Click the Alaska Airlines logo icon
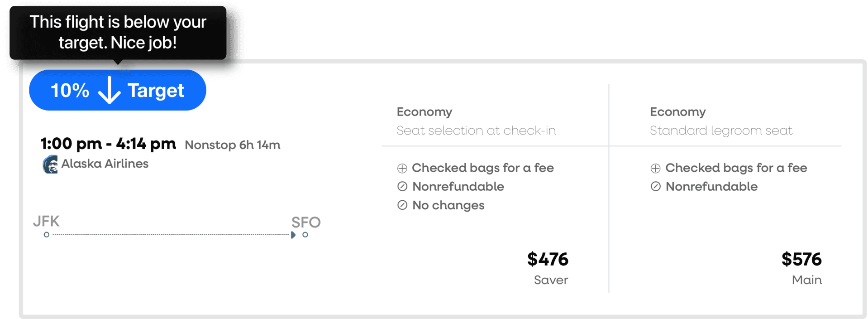Image resolution: width=868 pixels, height=319 pixels. pyautogui.click(x=50, y=164)
